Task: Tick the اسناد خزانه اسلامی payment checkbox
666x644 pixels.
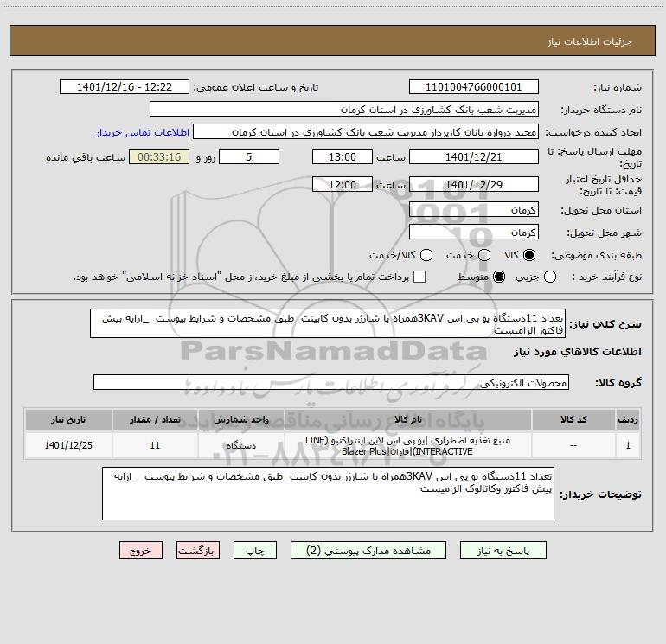Action: pos(419,277)
